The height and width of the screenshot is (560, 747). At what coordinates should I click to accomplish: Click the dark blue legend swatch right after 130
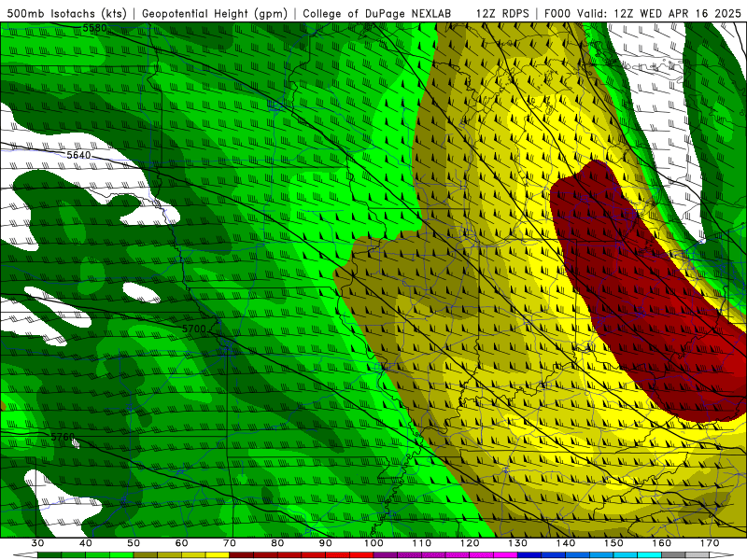pyautogui.click(x=529, y=555)
